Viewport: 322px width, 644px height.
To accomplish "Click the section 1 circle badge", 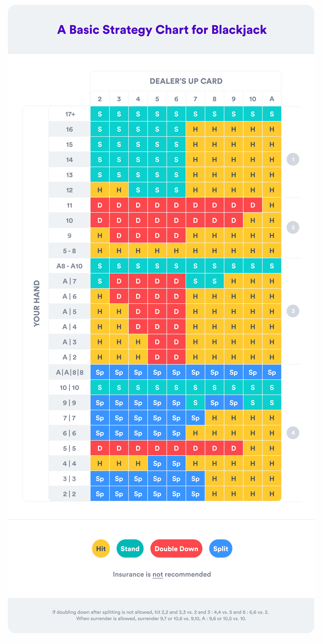I will tap(293, 159).
